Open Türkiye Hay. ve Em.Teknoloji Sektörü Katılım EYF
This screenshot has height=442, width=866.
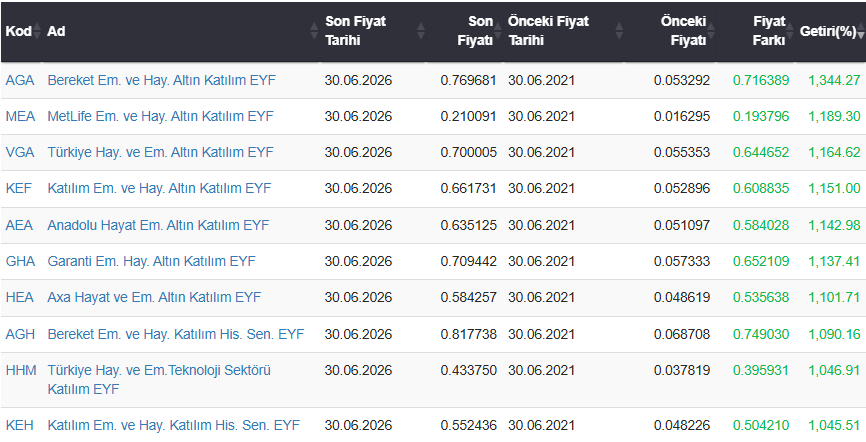(x=159, y=380)
